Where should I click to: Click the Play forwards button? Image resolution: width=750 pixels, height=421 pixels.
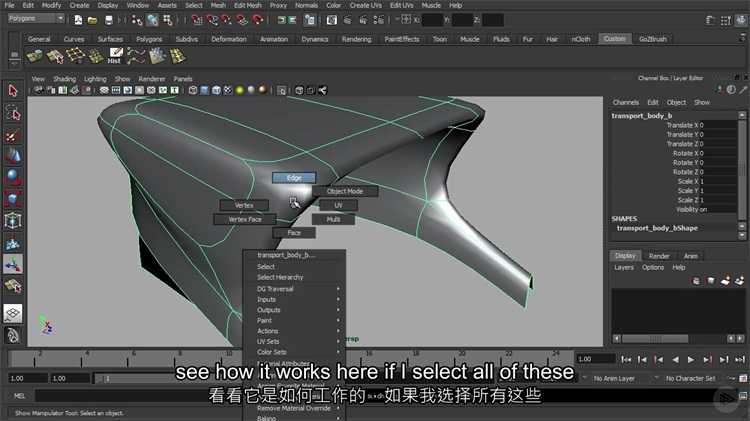click(691, 359)
